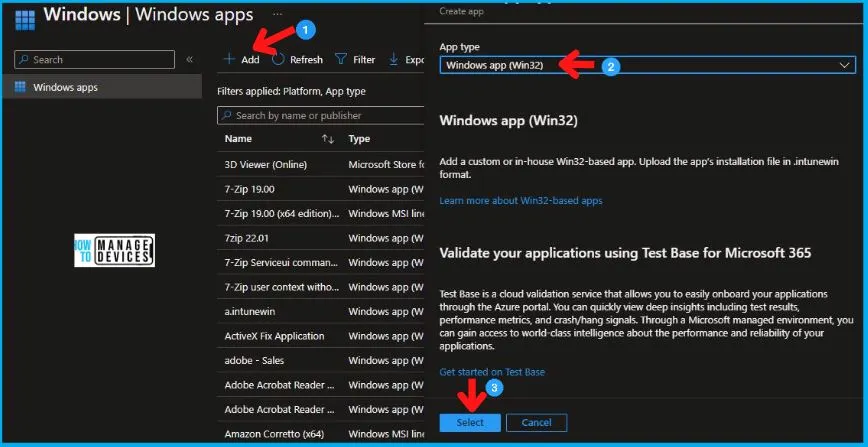Click the Windows apps grid icon in sidebar
This screenshot has width=868, height=447.
(20, 87)
